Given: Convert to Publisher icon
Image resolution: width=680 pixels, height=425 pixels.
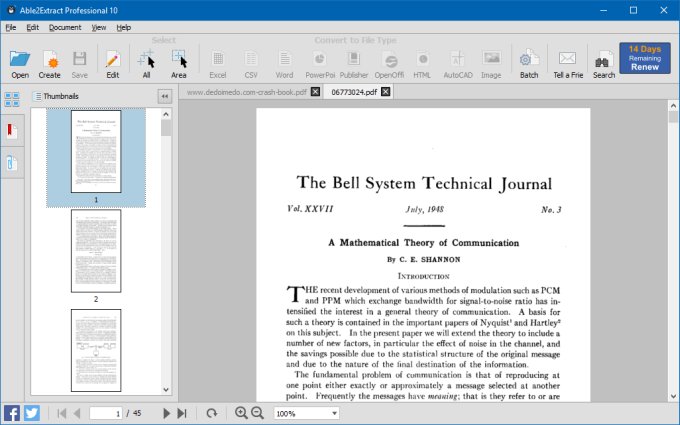Looking at the screenshot, I should pyautogui.click(x=353, y=64).
